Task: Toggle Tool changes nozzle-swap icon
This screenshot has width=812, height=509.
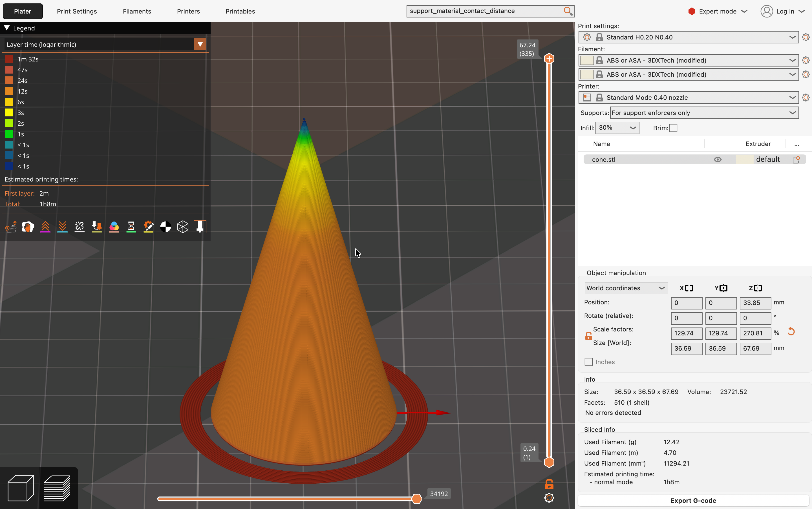Action: pos(97,227)
